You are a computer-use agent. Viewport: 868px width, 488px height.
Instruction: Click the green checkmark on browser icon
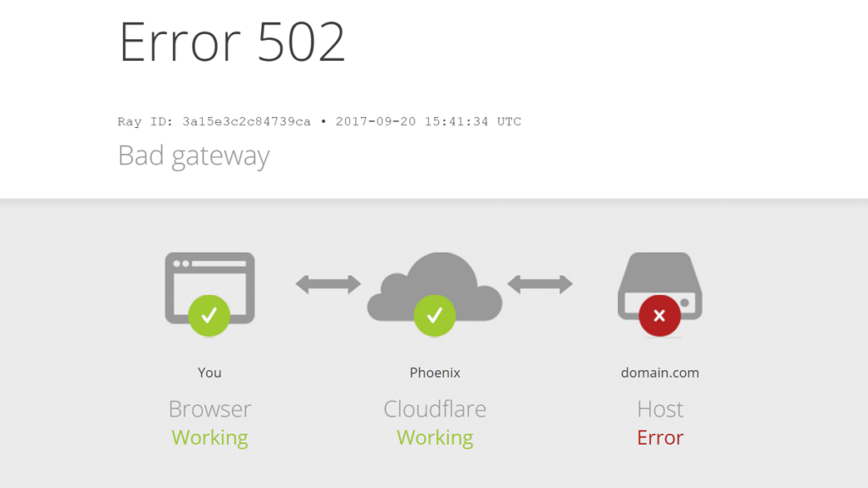(209, 315)
